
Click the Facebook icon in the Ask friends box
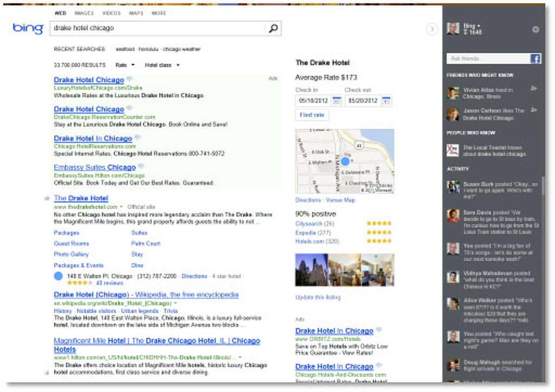(x=535, y=59)
